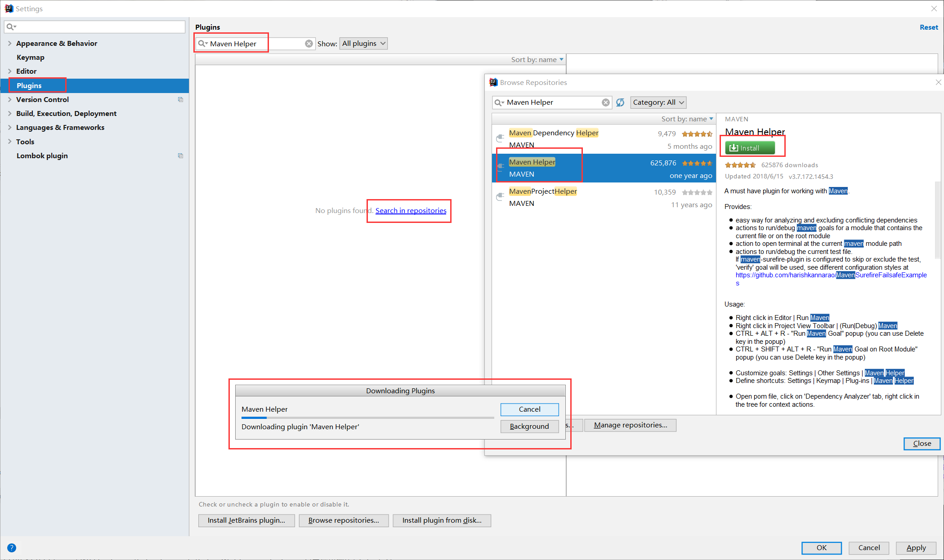Select Lombok plugin settings entry

pyautogui.click(x=42, y=156)
